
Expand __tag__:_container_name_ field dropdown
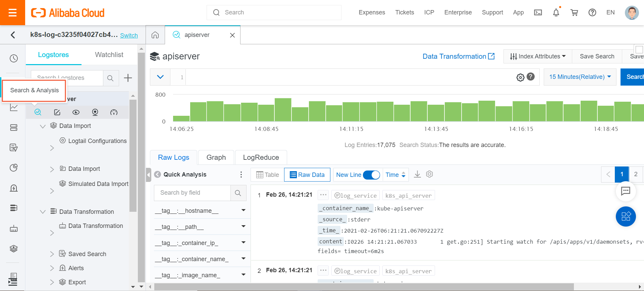(244, 259)
